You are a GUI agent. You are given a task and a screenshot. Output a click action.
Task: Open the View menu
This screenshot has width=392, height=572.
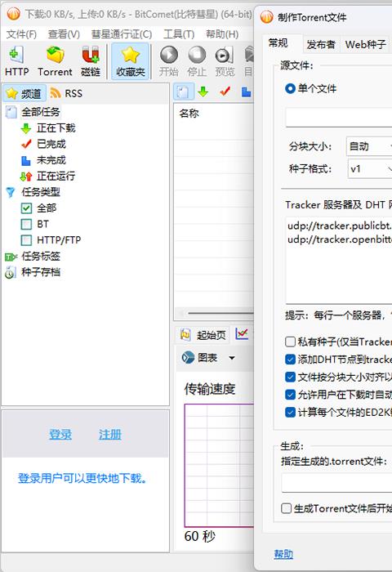(64, 34)
